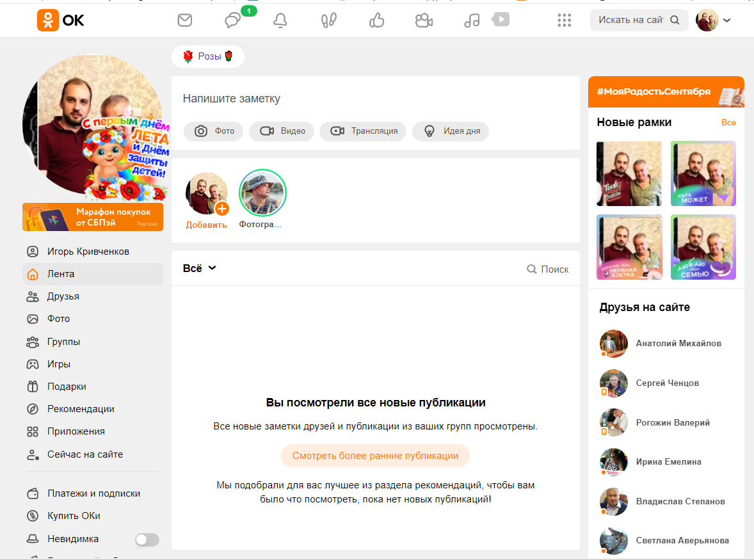The width and height of the screenshot is (754, 560).
Task: Click the Фото button under note field
Action: (214, 131)
